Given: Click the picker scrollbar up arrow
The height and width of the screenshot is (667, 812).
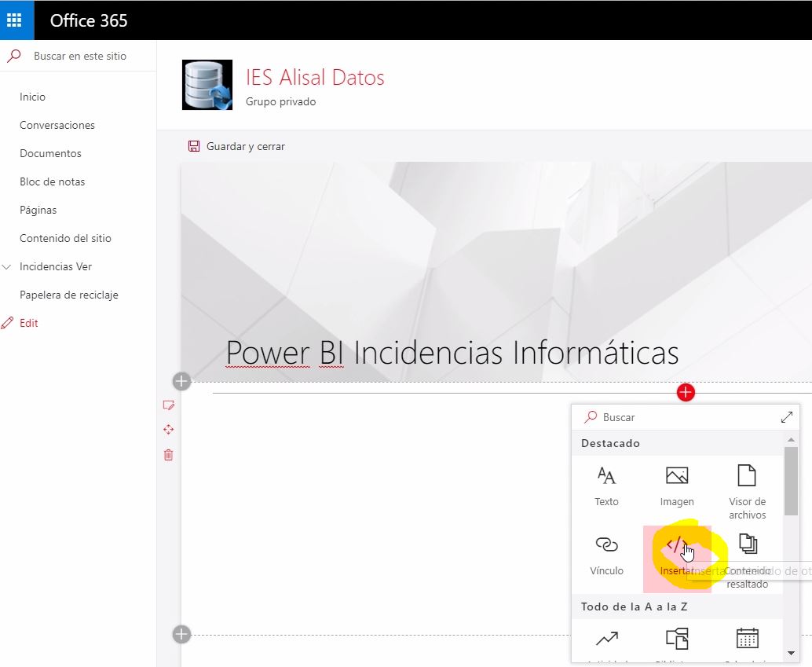Looking at the screenshot, I should [791, 439].
